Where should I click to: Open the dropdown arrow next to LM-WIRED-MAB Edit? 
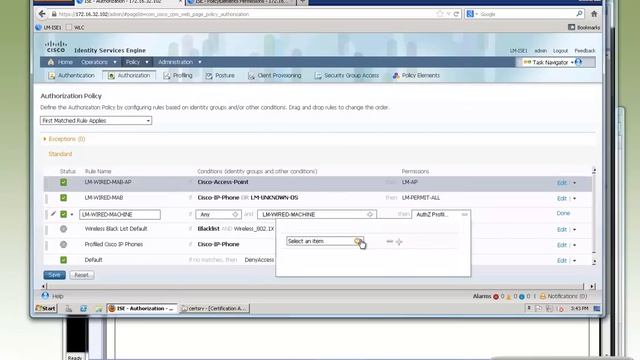tap(574, 198)
